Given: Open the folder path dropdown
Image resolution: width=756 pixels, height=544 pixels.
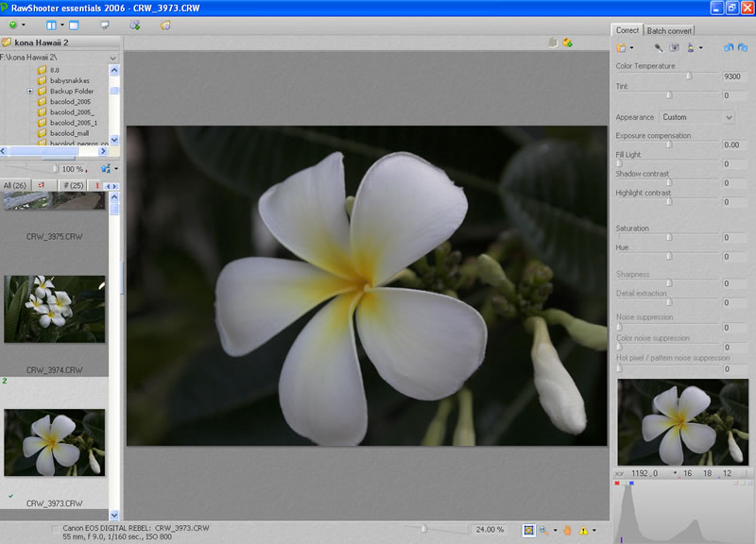Looking at the screenshot, I should point(113,58).
